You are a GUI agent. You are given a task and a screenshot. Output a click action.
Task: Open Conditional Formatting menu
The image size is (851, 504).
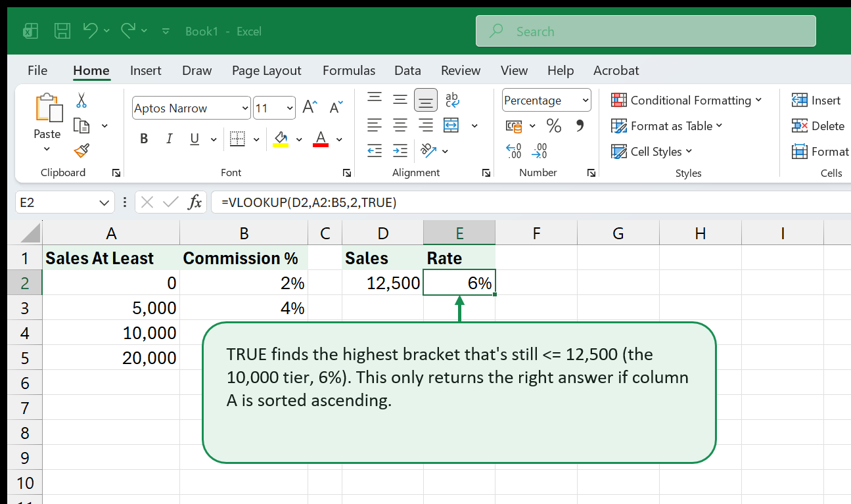pos(687,100)
